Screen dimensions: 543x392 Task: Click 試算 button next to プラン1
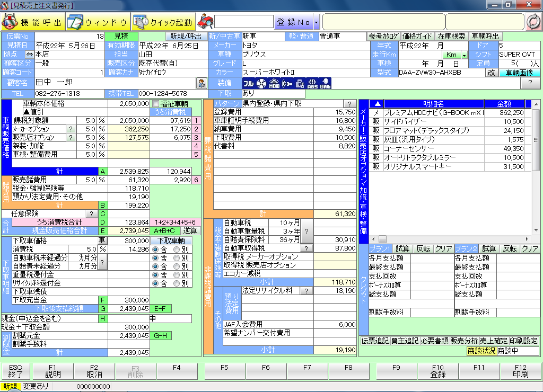pyautogui.click(x=402, y=248)
